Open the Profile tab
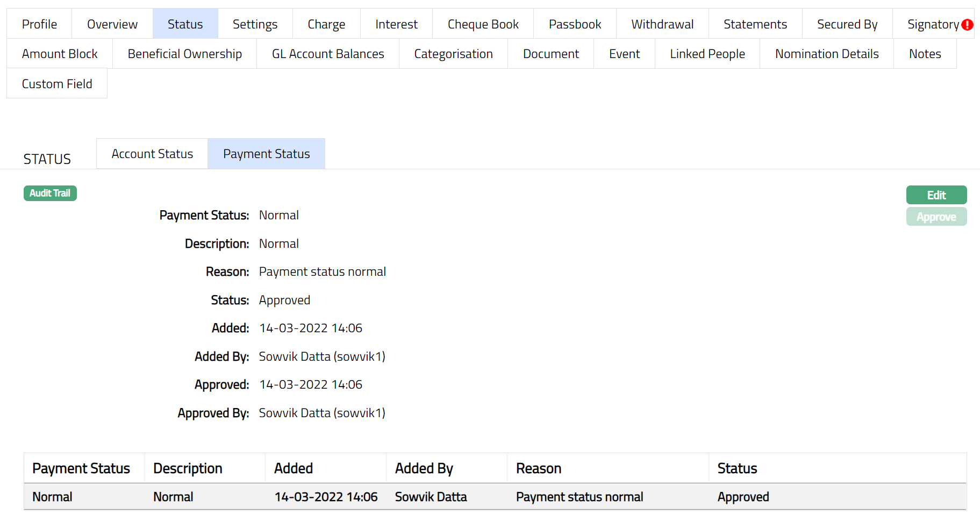This screenshot has width=980, height=522. [x=39, y=24]
